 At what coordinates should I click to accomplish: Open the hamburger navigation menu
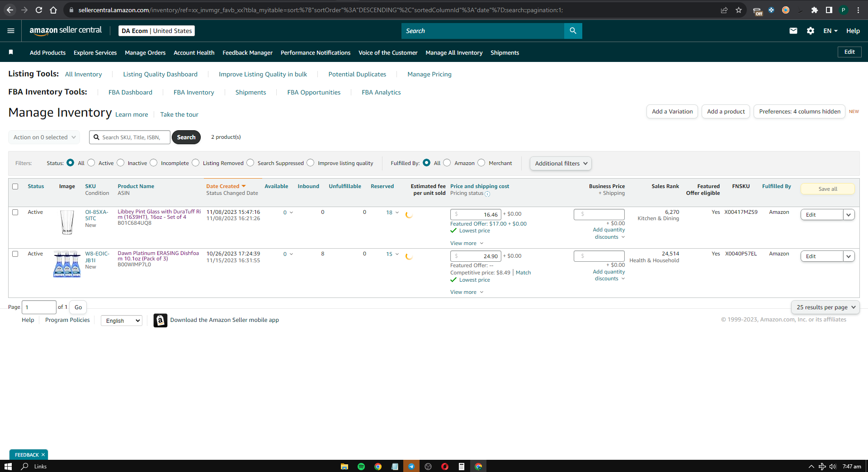tap(11, 31)
